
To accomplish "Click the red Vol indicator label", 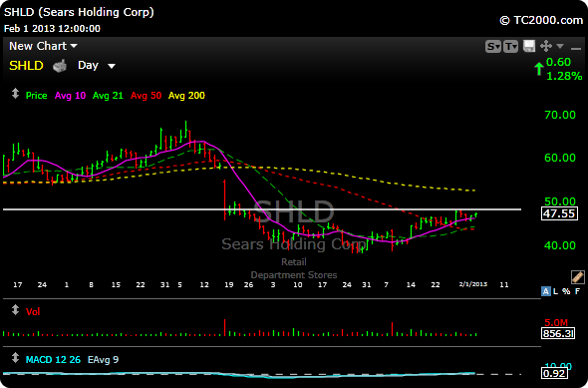I will pos(33,312).
